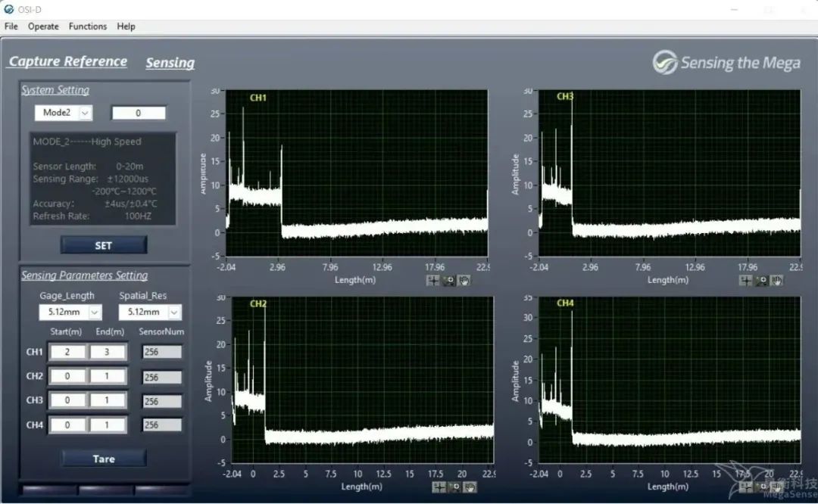
Task: Select the zoom tool under CH2 graph
Action: point(455,487)
